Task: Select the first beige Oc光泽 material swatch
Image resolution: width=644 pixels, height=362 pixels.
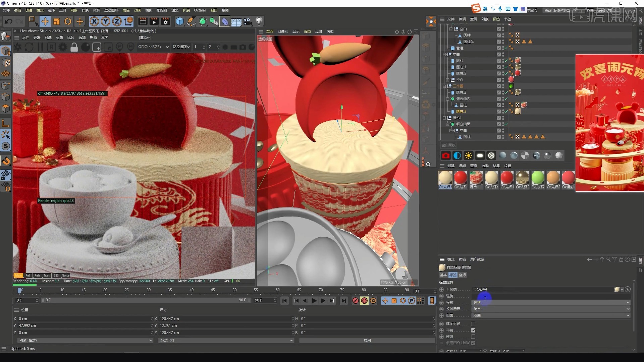Action: [x=445, y=178]
